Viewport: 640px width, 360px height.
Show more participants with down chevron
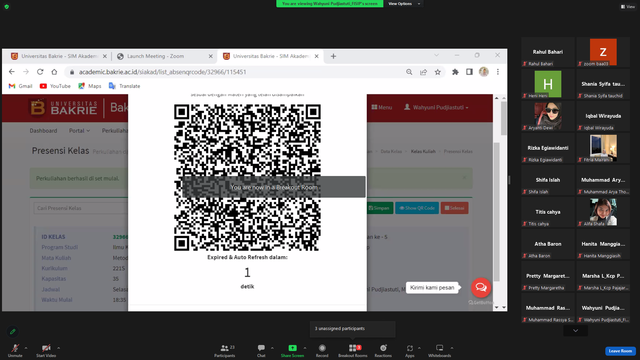(576, 331)
